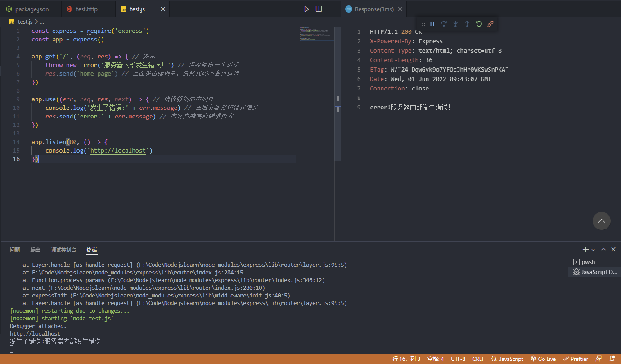The image size is (621, 364).
Task: Click Prettier in the status bar
Action: tap(576, 359)
